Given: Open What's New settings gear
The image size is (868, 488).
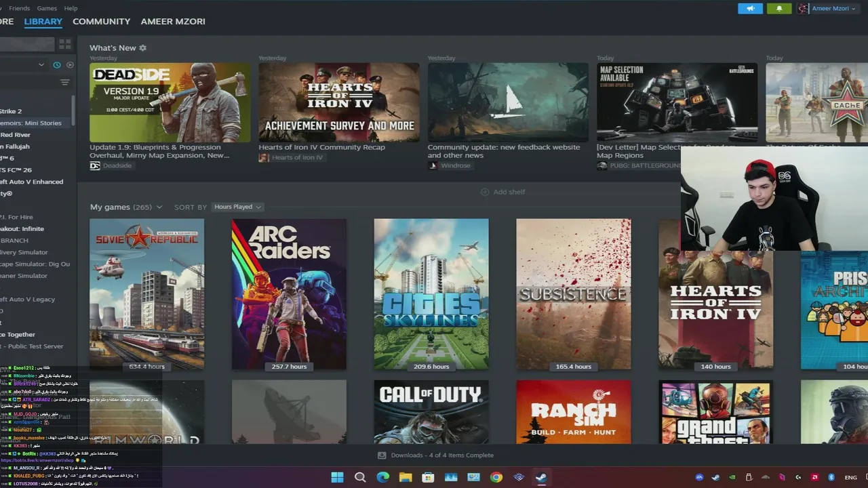Looking at the screenshot, I should [x=142, y=48].
